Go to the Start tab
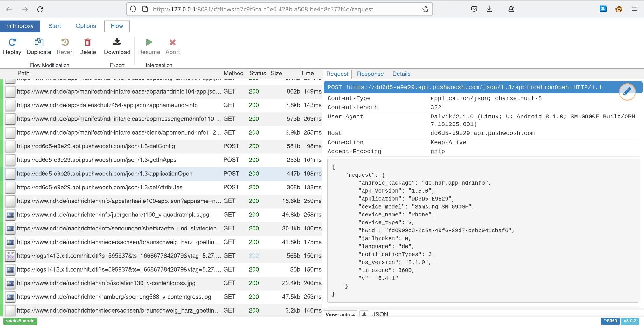644x326 pixels. pos(55,26)
